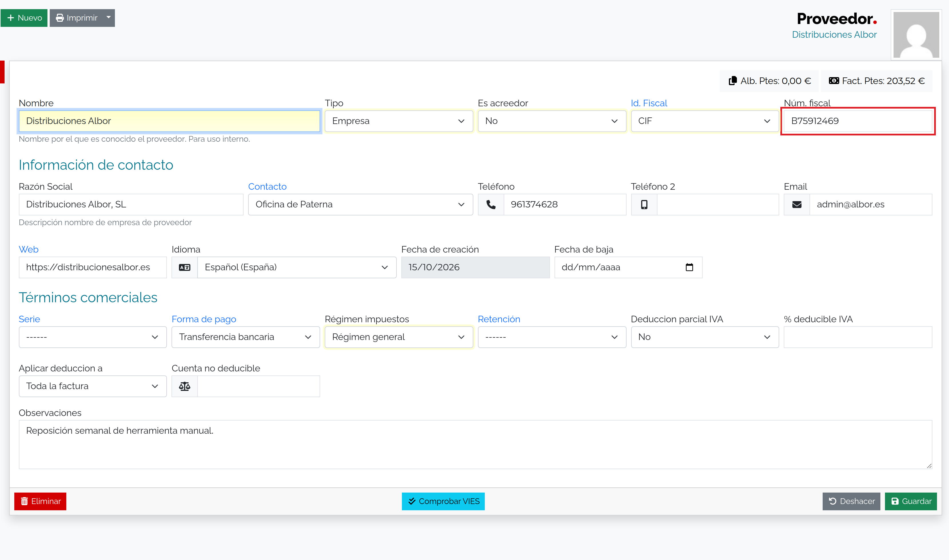Screen dimensions: 949x560
Task: Open the Imprimir dropdown arrow
Action: click(109, 18)
